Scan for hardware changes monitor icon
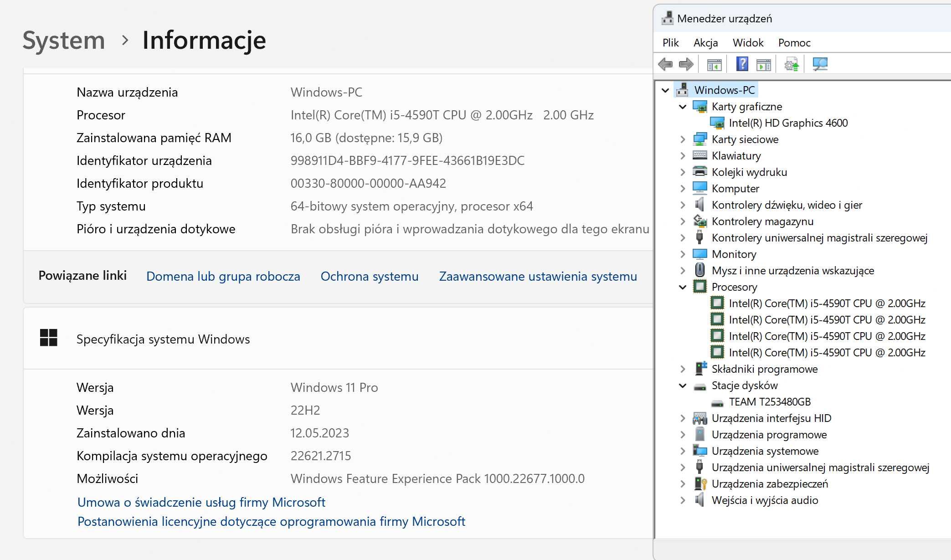Viewport: 951px width, 560px height. click(x=820, y=64)
